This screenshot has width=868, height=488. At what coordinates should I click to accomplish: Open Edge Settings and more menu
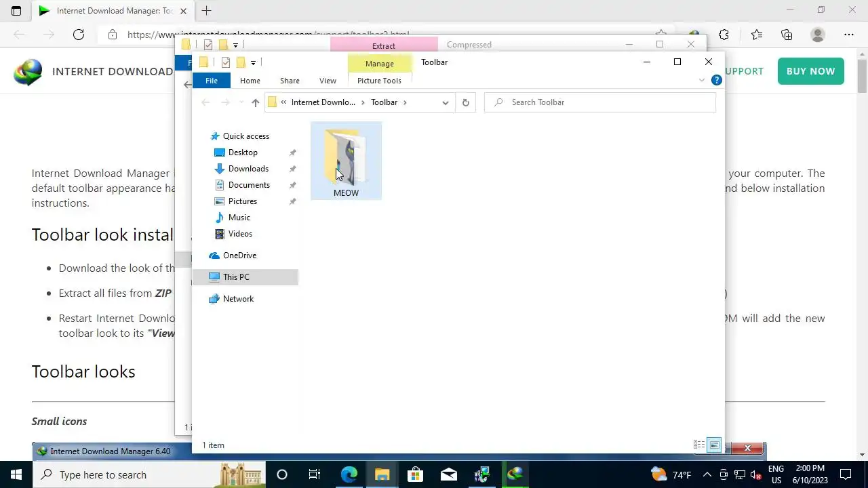pos(849,35)
